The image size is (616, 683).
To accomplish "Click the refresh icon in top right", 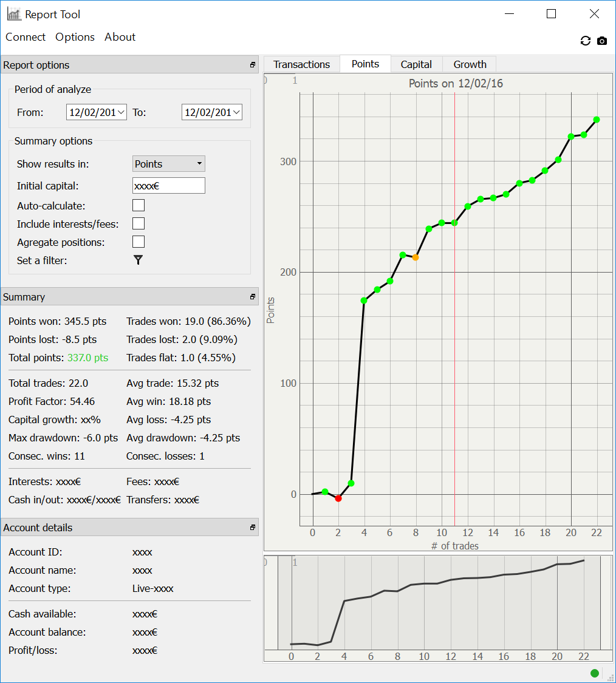I will [586, 41].
